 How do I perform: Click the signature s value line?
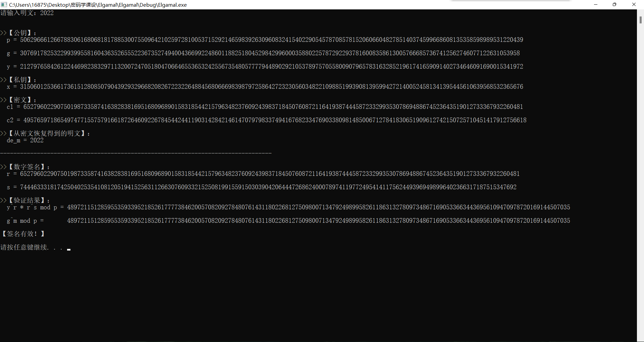point(262,187)
